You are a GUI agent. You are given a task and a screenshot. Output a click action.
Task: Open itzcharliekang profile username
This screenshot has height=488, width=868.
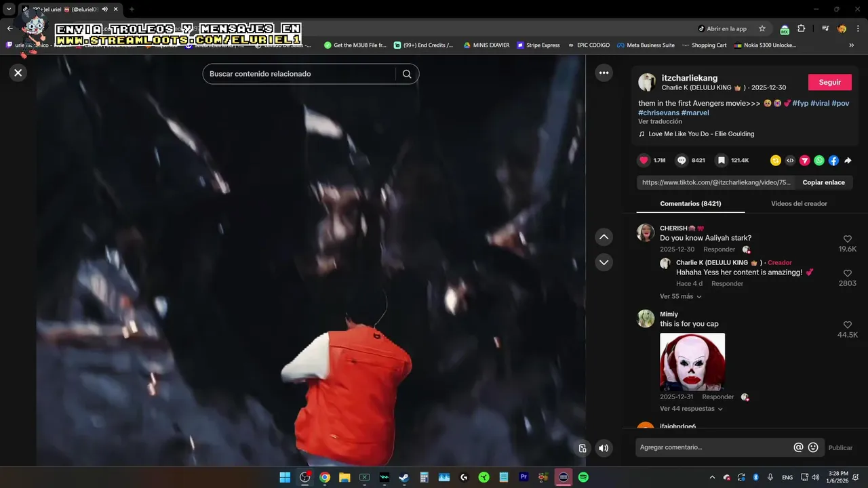(690, 78)
